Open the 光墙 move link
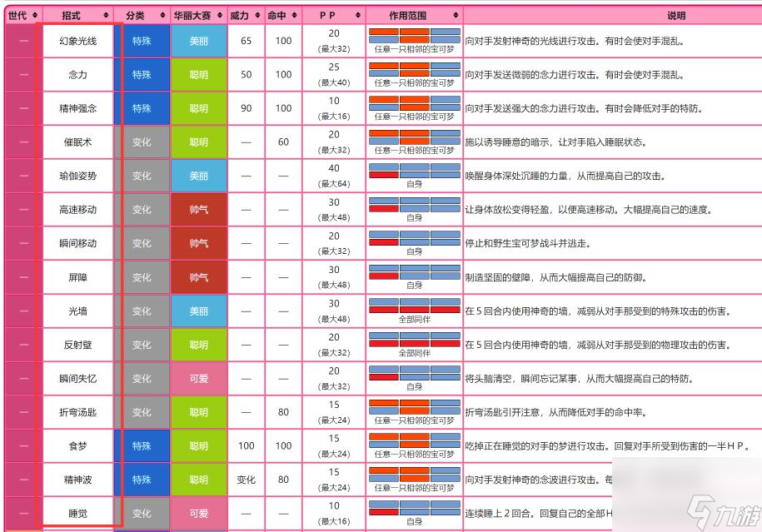 (x=77, y=311)
